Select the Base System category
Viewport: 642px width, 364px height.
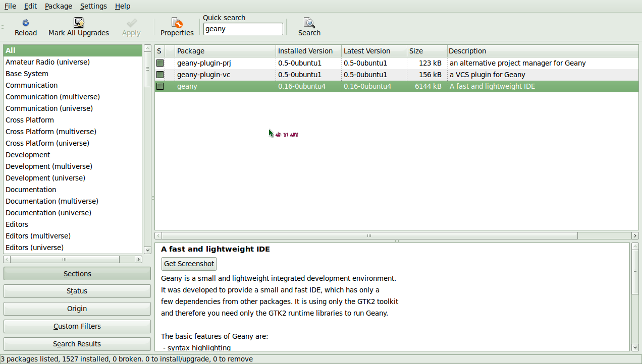click(x=27, y=73)
